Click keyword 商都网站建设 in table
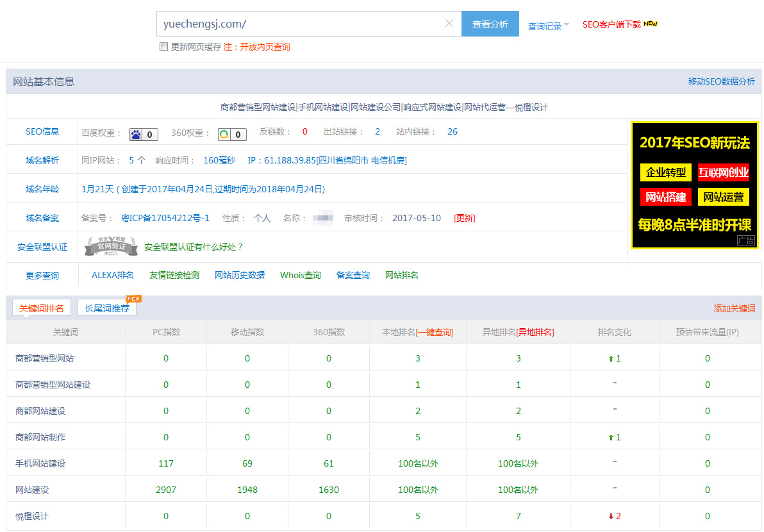The height and width of the screenshot is (532, 764). [x=40, y=411]
